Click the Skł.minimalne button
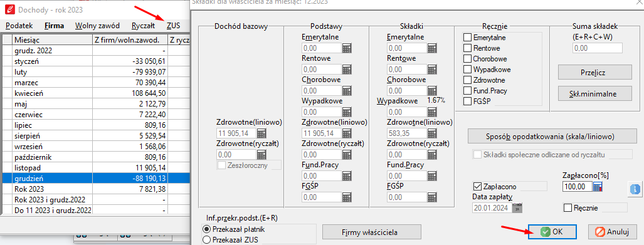 click(594, 93)
